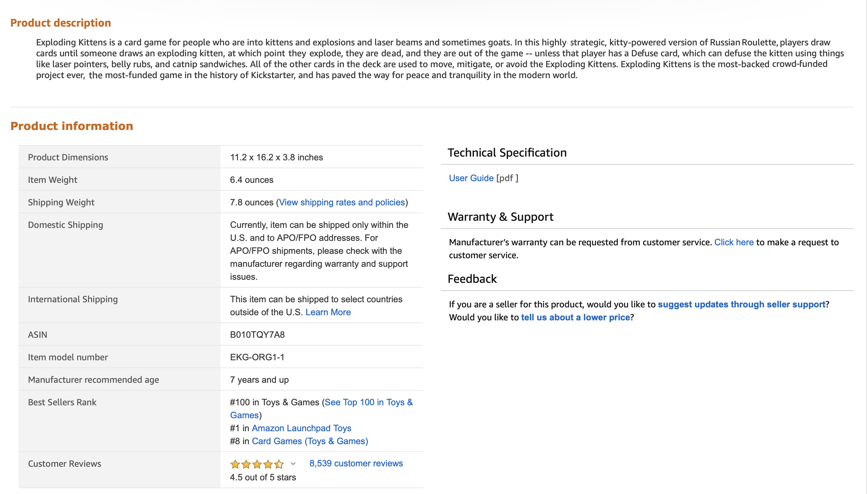Click the Product information heading
The image size is (868, 494).
(72, 126)
